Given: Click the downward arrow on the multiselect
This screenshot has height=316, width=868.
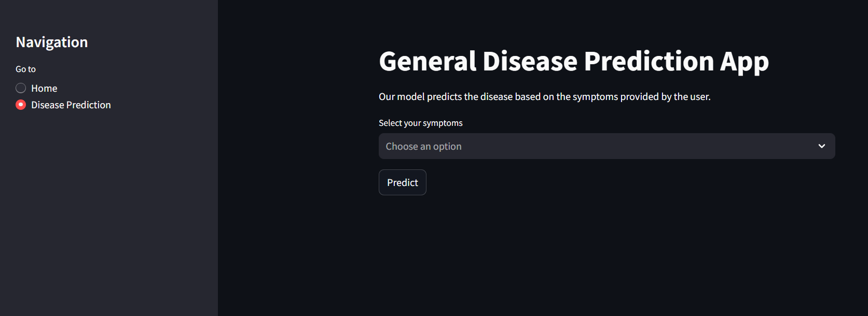Looking at the screenshot, I should 821,146.
